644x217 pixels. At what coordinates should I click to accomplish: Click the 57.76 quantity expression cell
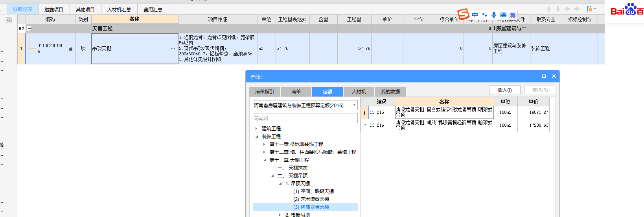point(293,49)
